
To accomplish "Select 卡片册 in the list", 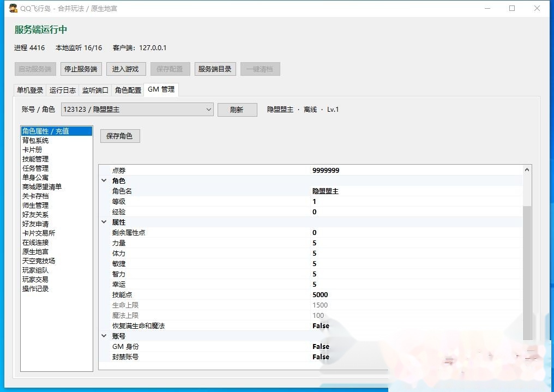I will (57, 149).
